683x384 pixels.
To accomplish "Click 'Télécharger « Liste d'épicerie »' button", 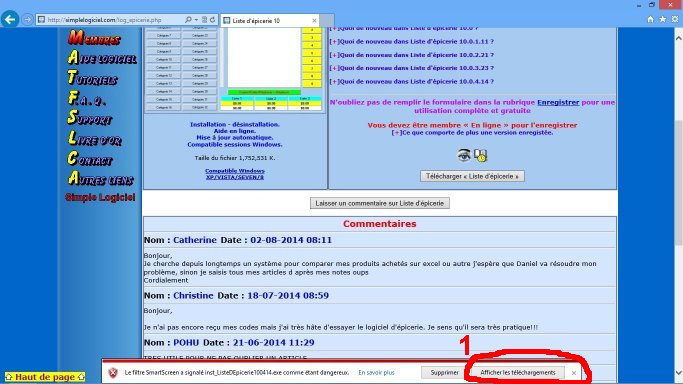I will click(x=472, y=176).
